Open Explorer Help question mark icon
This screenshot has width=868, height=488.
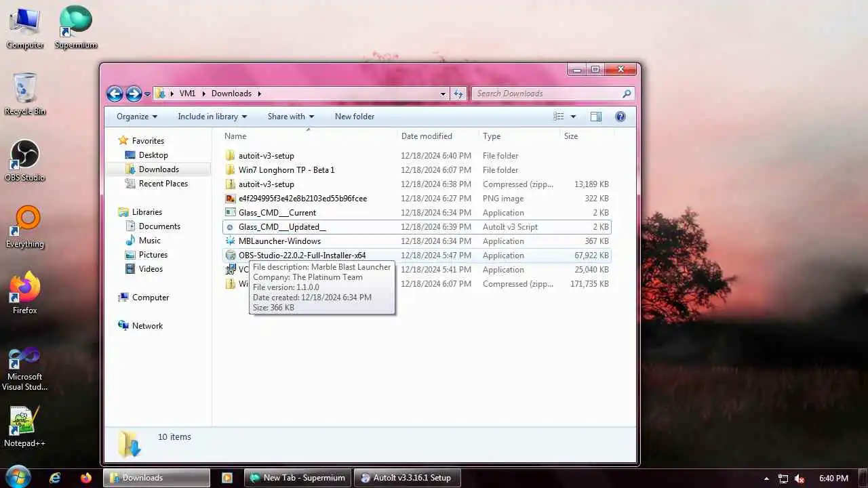coord(620,117)
